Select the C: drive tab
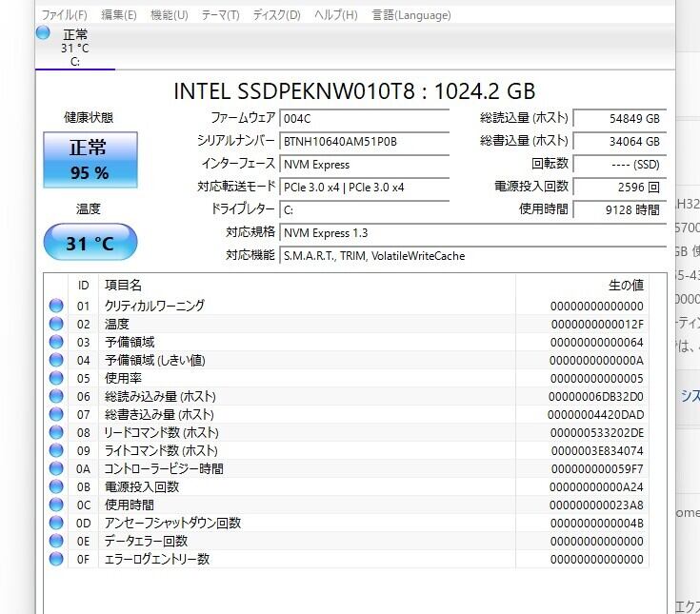 74,49
